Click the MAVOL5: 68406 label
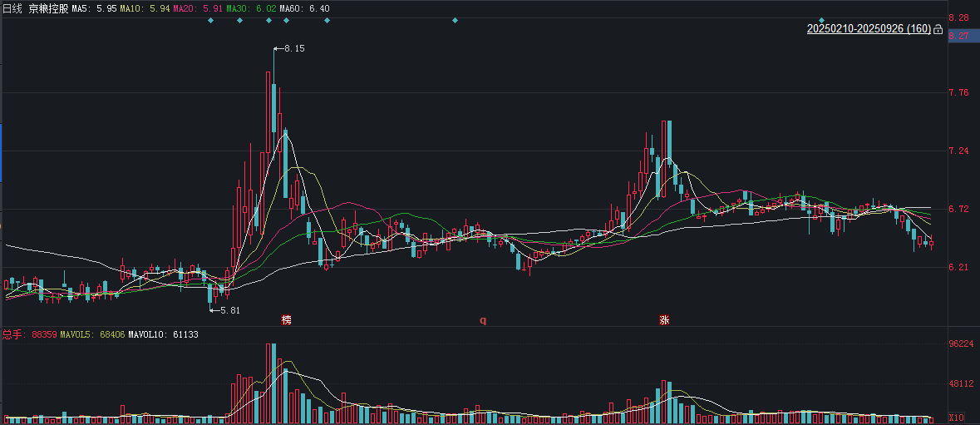 pyautogui.click(x=92, y=334)
